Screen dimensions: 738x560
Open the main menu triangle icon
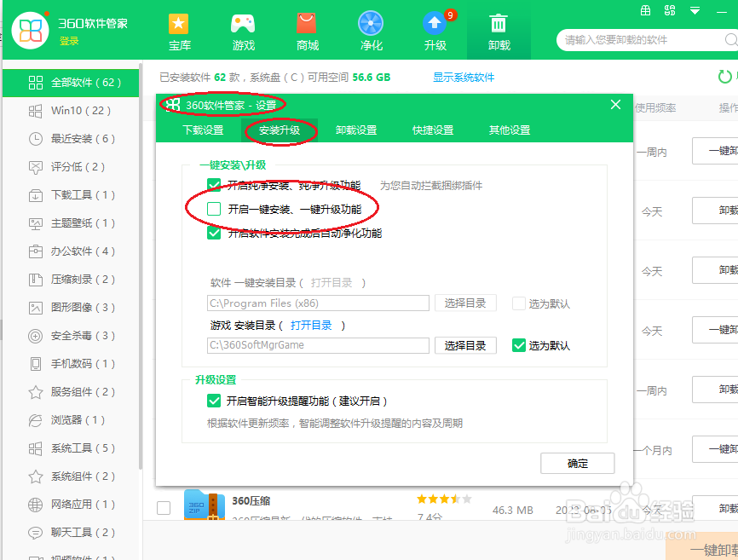[x=695, y=10]
